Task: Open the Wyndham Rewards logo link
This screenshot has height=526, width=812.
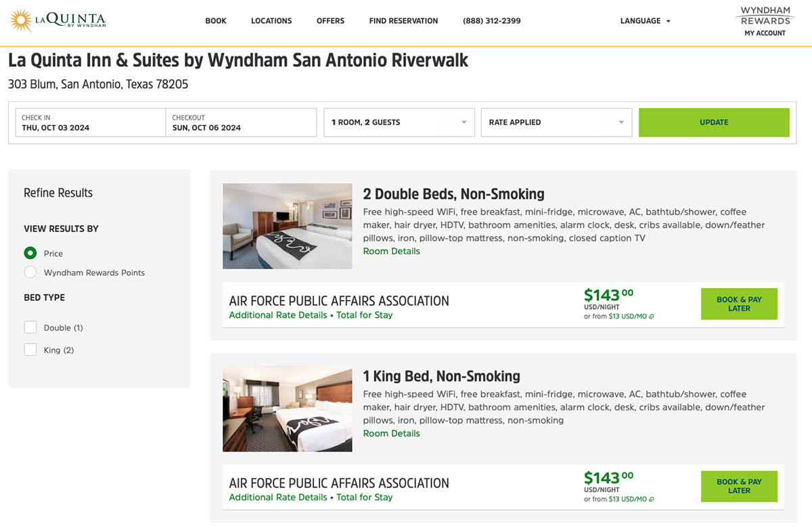Action: (x=765, y=16)
